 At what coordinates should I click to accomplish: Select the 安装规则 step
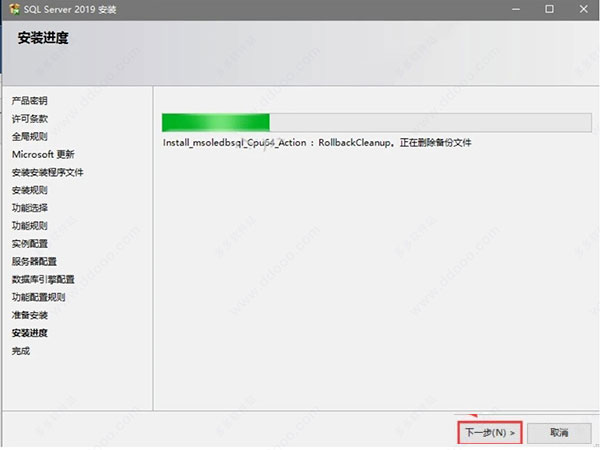(x=29, y=190)
